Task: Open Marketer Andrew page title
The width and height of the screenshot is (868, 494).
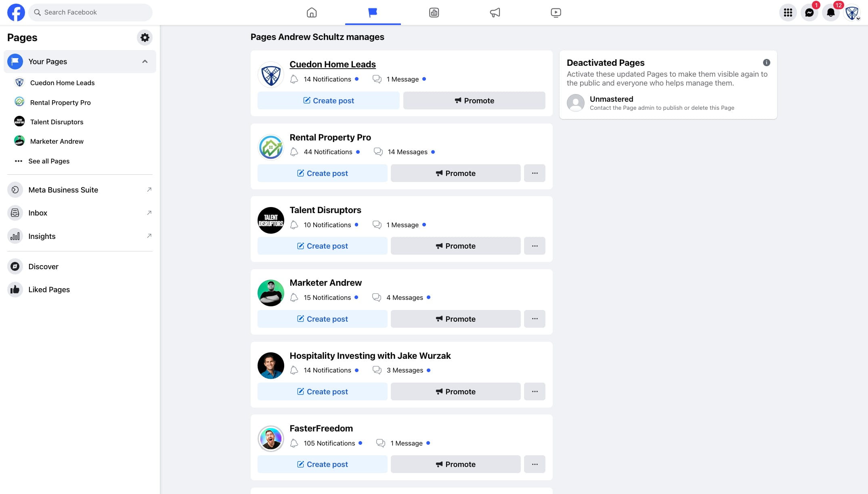Action: (325, 283)
